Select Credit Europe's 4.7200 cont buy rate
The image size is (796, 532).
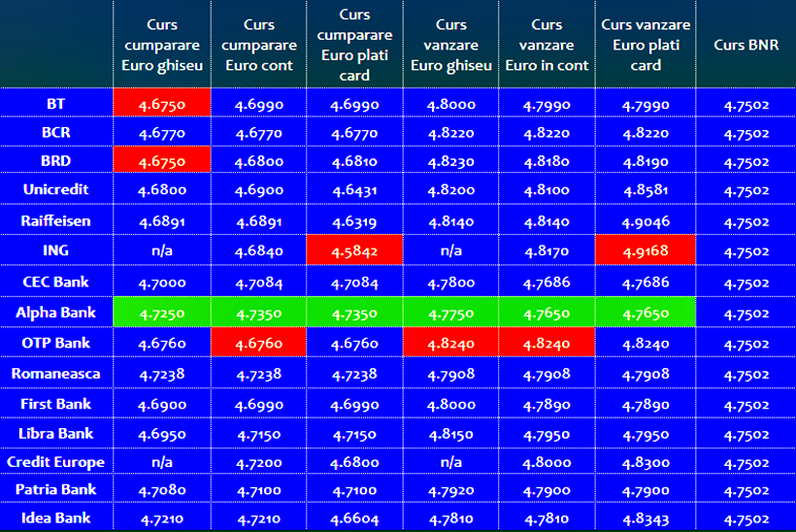click(x=259, y=463)
